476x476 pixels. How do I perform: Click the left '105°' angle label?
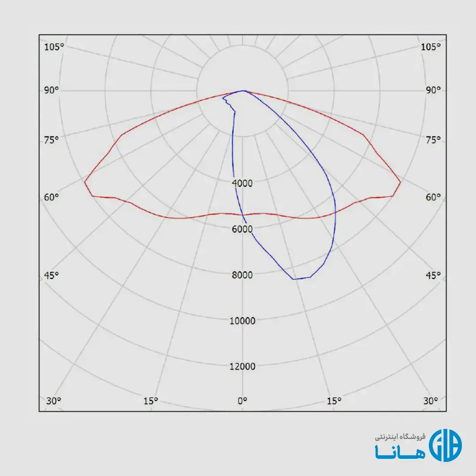point(54,47)
